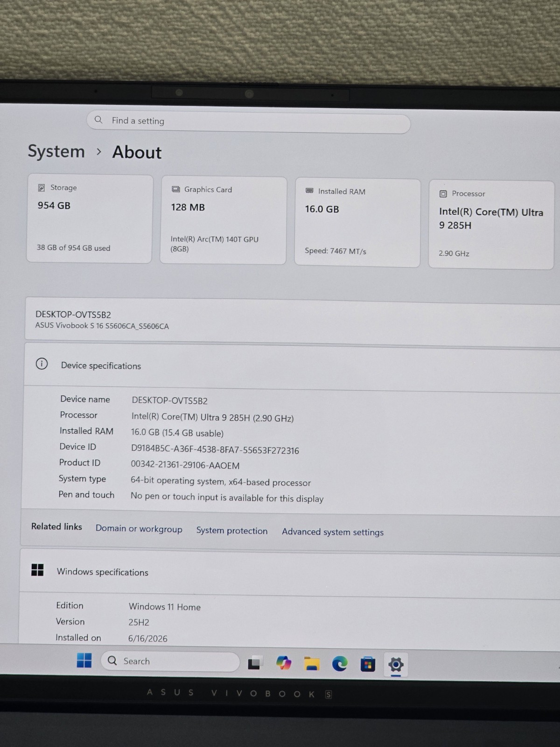Click 'Speed: 7467 MT/s' text
The image size is (560, 747).
[x=336, y=251]
